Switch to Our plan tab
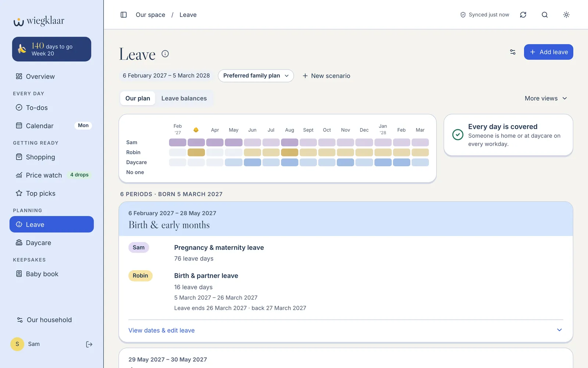Screen dimensions: 588x368 138,98
